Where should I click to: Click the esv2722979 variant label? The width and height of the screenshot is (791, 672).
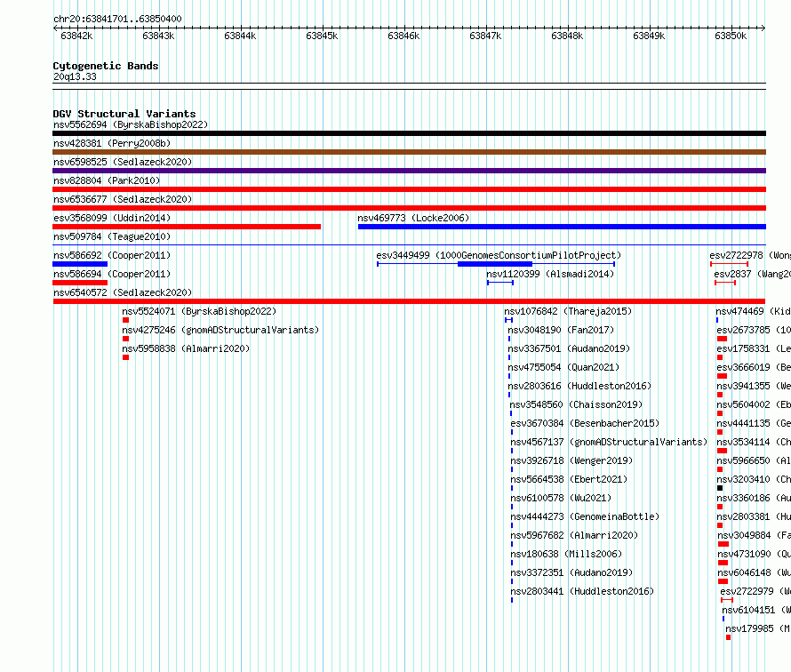(x=755, y=591)
